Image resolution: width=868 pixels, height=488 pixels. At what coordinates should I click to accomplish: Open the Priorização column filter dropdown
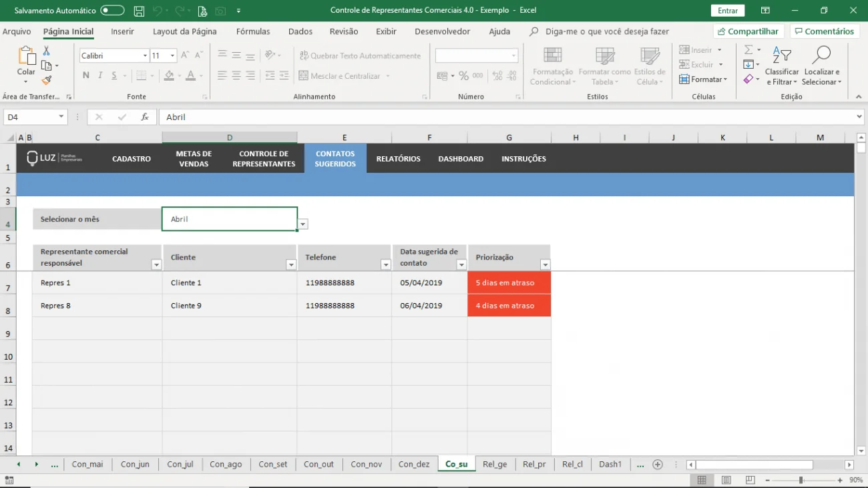point(545,265)
